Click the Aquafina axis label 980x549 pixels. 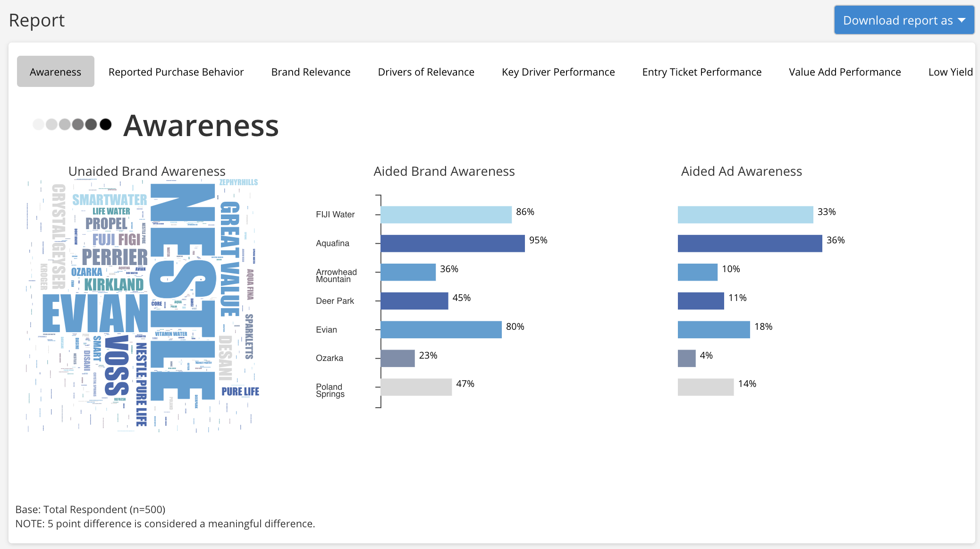[332, 243]
